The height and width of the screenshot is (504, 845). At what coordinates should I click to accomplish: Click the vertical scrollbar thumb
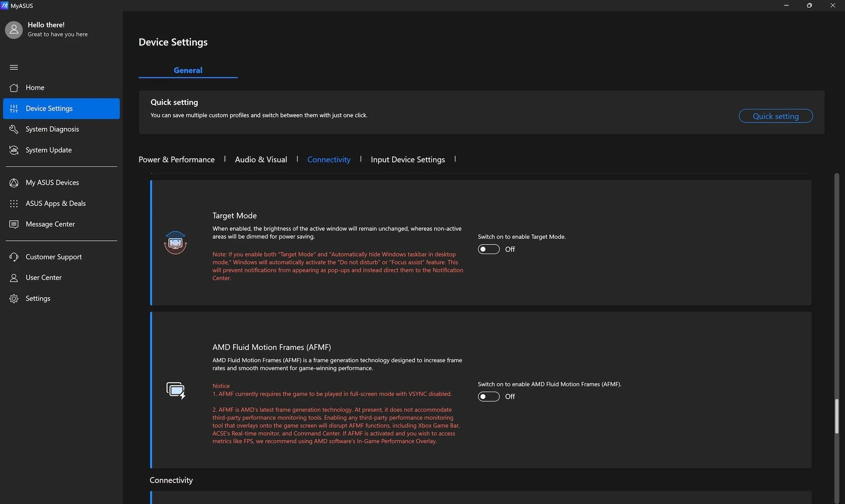tap(837, 416)
